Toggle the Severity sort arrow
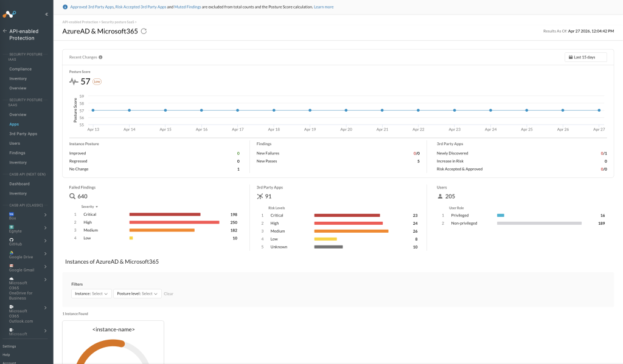Image resolution: width=623 pixels, height=364 pixels. pyautogui.click(x=97, y=207)
